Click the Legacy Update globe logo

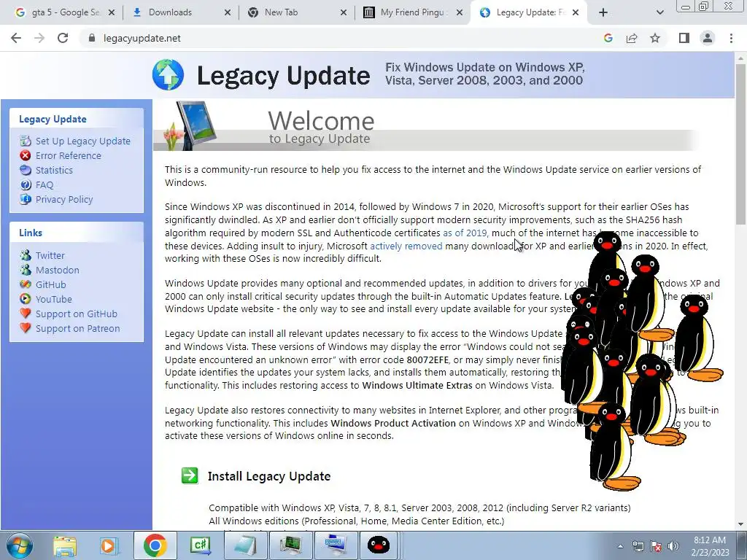click(168, 75)
